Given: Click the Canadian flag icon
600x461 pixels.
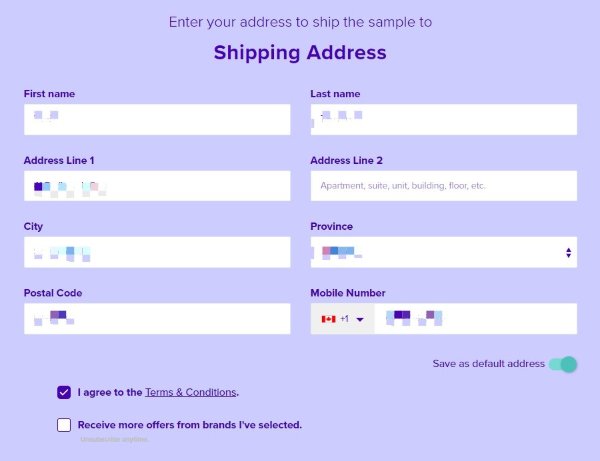Looking at the screenshot, I should click(x=328, y=319).
